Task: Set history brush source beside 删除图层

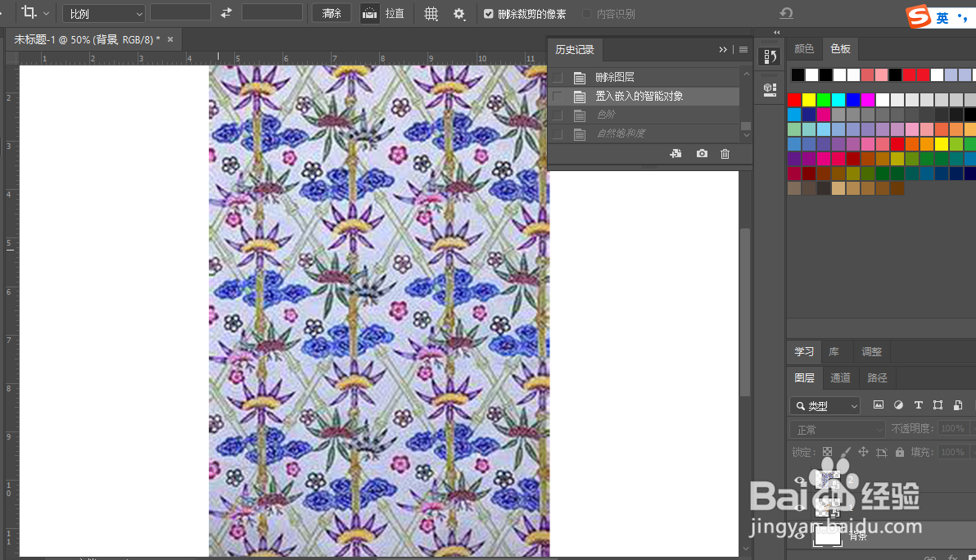Action: pos(558,78)
